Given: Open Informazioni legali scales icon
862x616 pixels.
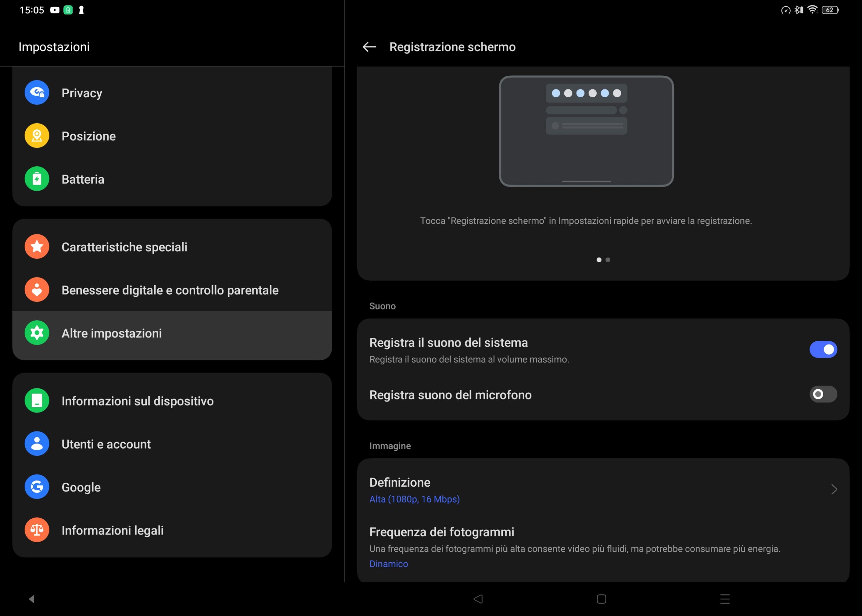Looking at the screenshot, I should click(37, 530).
